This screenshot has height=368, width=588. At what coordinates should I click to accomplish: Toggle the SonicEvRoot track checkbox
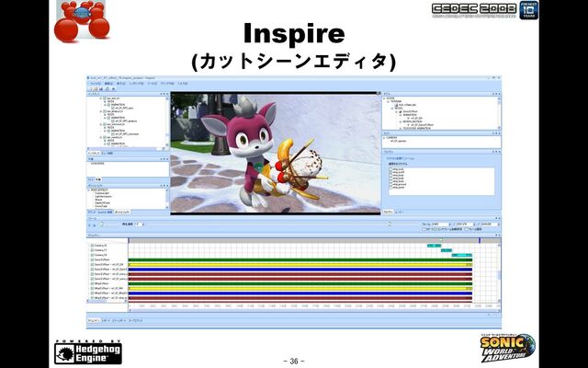(92, 259)
